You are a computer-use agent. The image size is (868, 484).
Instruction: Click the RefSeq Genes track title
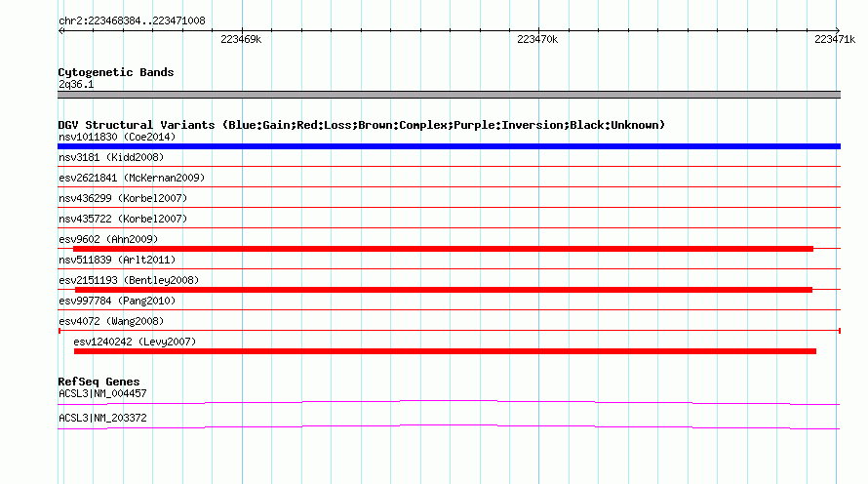coord(99,382)
